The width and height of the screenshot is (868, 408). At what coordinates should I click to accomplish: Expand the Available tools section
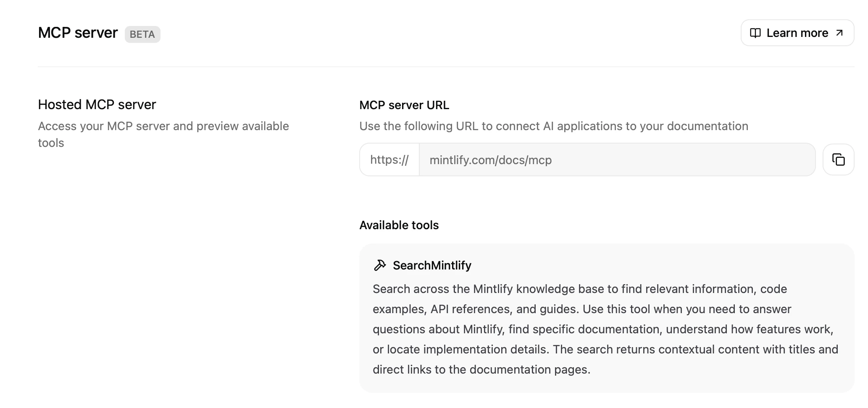tap(399, 225)
